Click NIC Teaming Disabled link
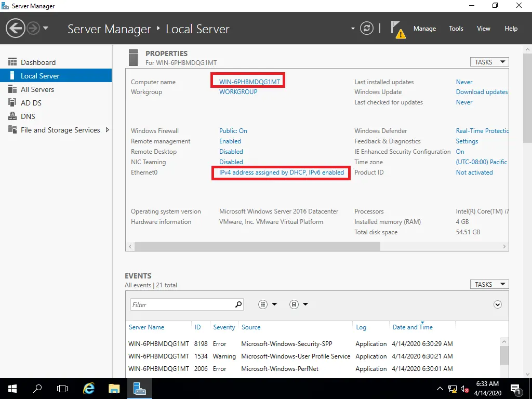The height and width of the screenshot is (399, 532). [x=231, y=162]
